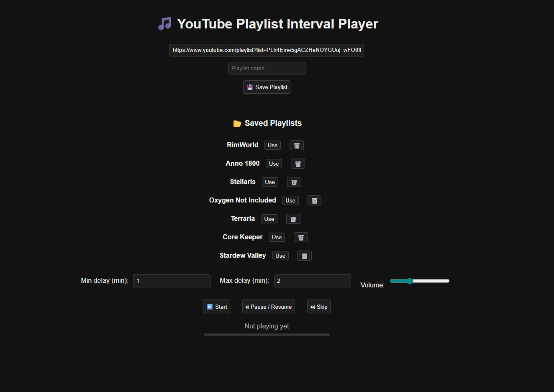This screenshot has height=392, width=554.
Task: Delete the Stellaris playlist with trash icon
Action: [294, 182]
